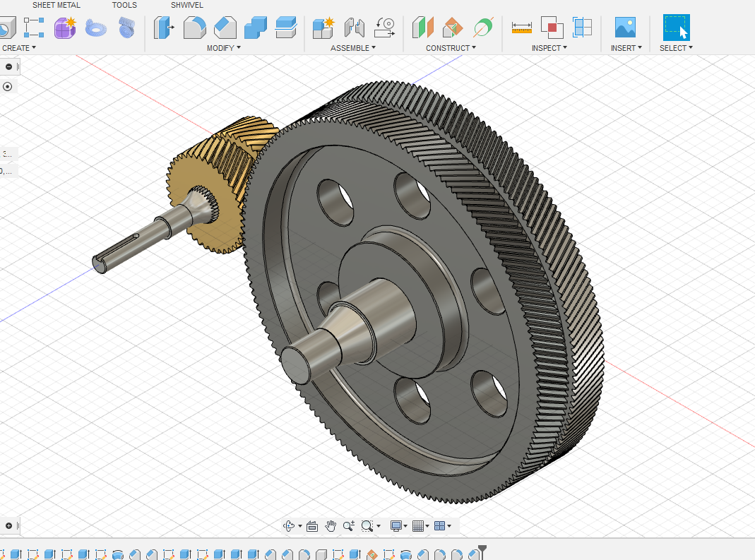The image size is (755, 560).
Task: Expand the MODIFY dropdown menu
Action: point(223,48)
